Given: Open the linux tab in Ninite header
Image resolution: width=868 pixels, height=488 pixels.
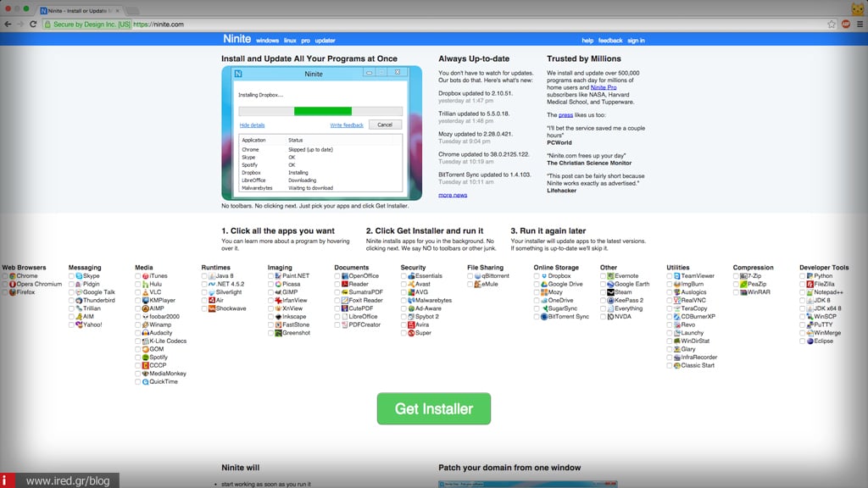Looking at the screenshot, I should 292,41.
